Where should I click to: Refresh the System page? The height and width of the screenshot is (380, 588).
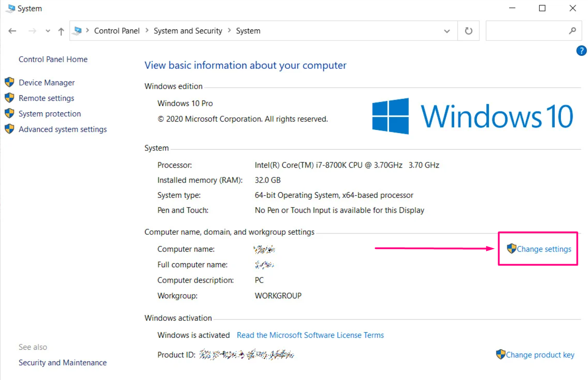coord(469,31)
